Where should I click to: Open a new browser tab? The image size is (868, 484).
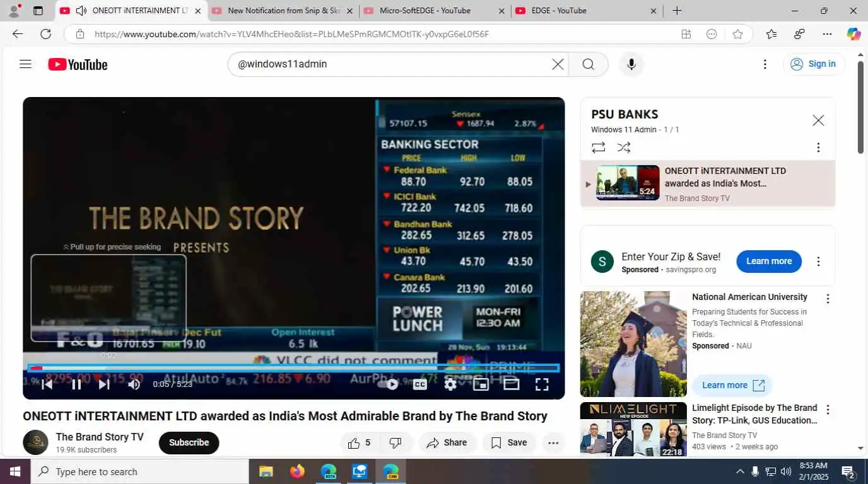pos(677,11)
